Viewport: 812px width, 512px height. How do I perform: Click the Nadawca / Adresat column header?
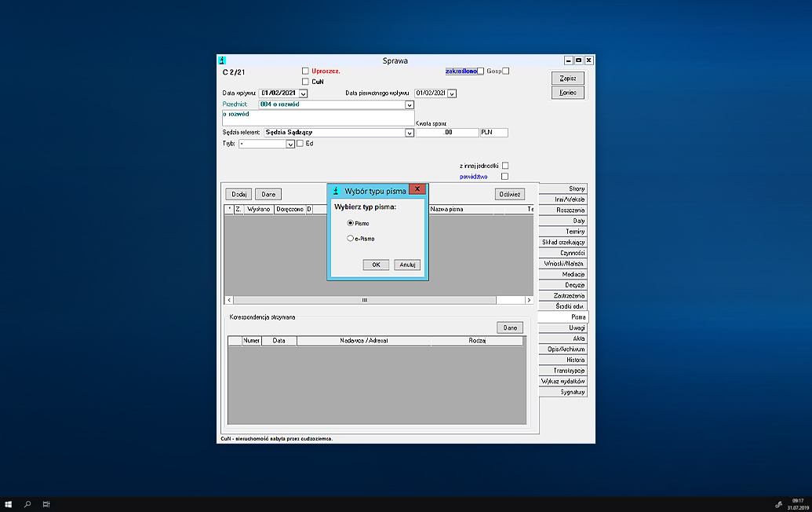pos(364,341)
